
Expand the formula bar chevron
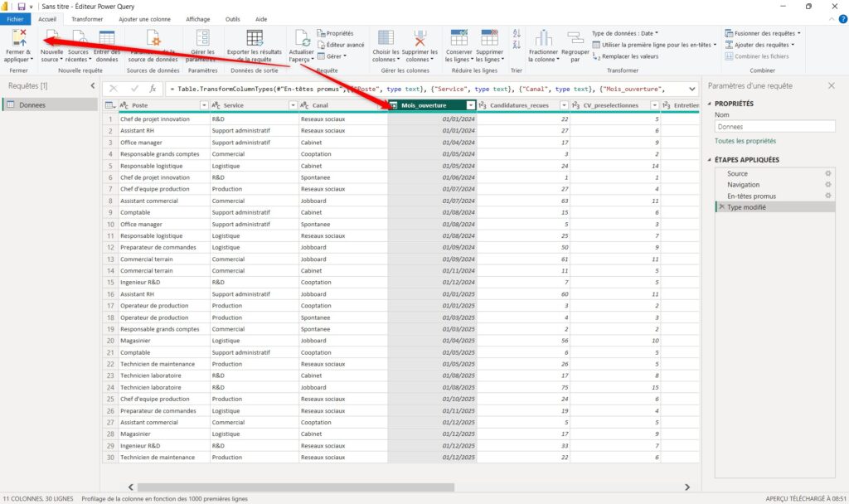(692, 89)
